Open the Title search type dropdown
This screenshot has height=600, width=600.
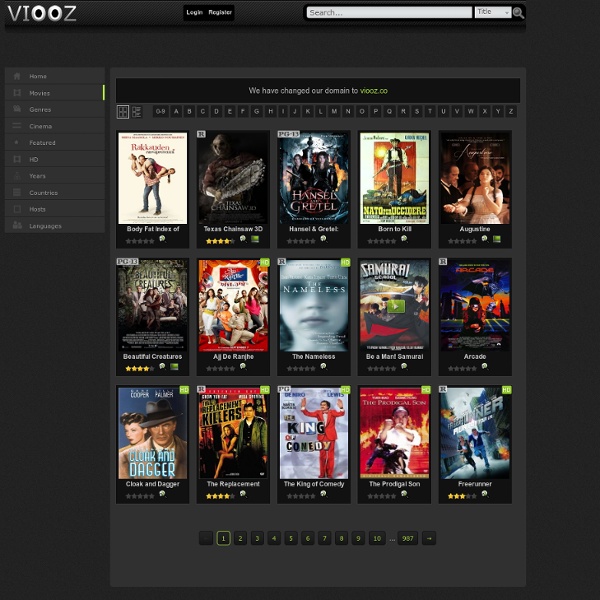[x=492, y=12]
